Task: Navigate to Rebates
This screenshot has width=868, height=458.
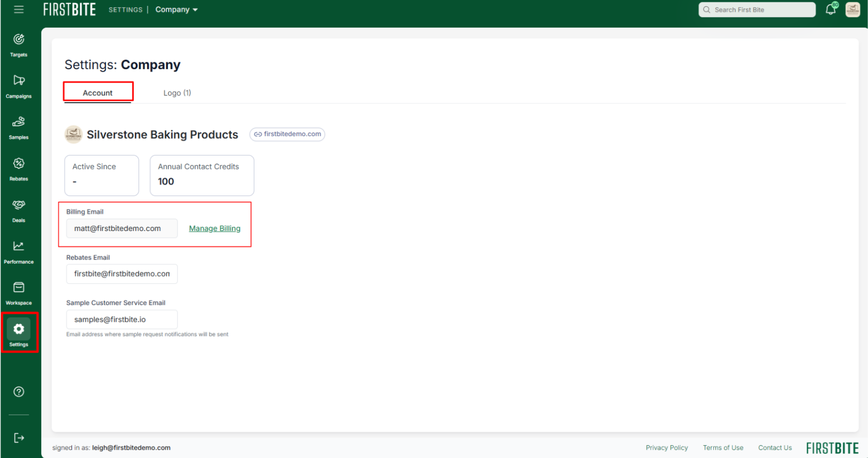Action: (18, 169)
